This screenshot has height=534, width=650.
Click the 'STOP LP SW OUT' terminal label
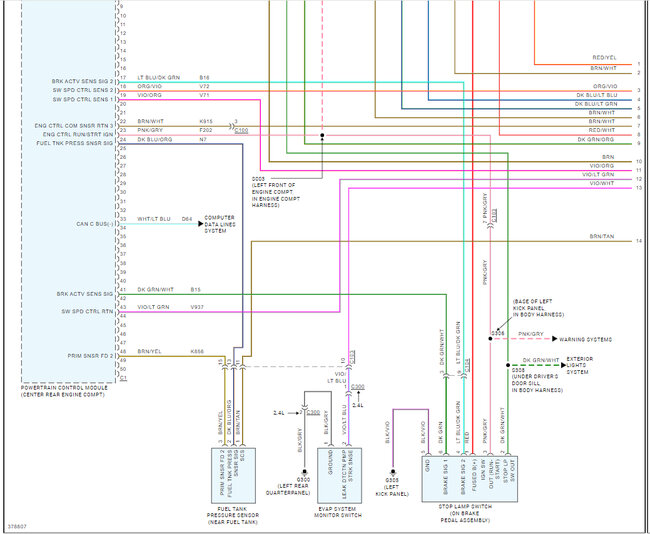click(x=509, y=471)
